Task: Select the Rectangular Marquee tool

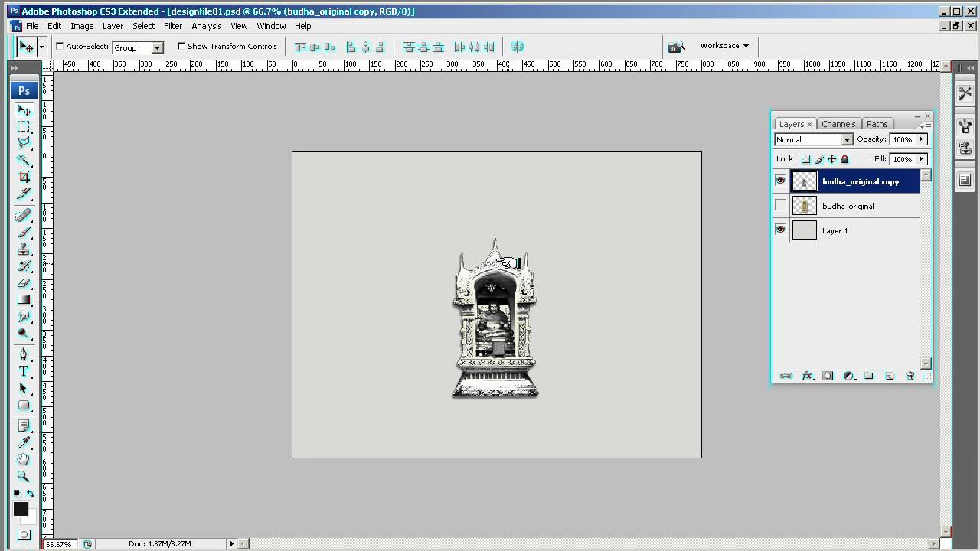Action: pyautogui.click(x=24, y=126)
